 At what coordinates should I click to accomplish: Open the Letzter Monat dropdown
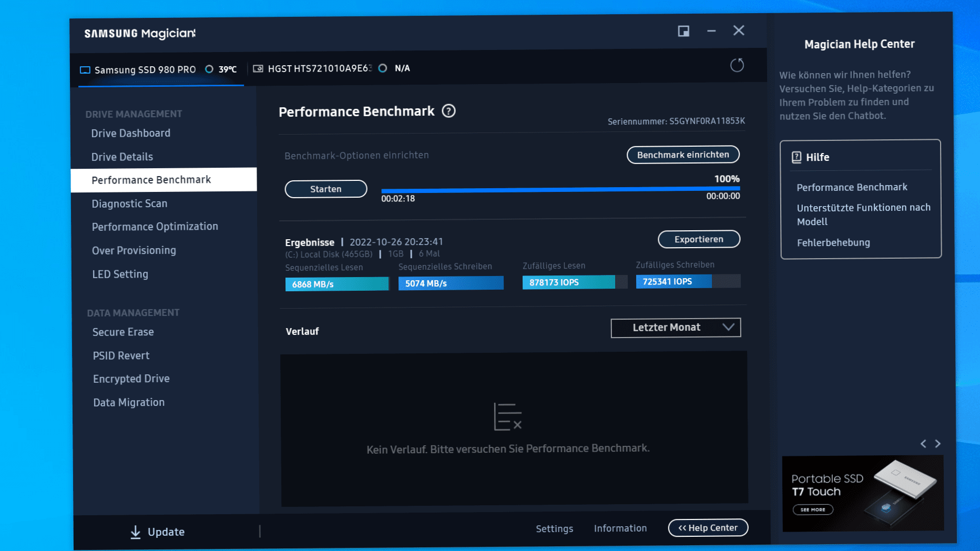[x=676, y=328]
